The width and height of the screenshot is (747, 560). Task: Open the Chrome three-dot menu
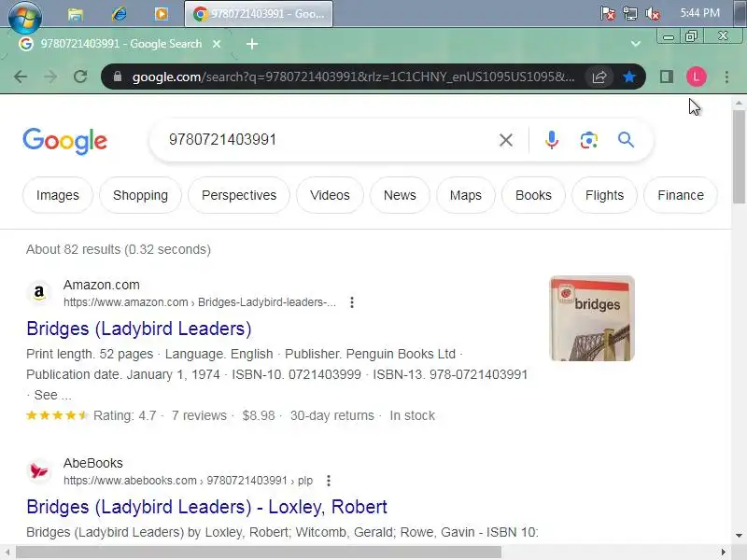[726, 77]
